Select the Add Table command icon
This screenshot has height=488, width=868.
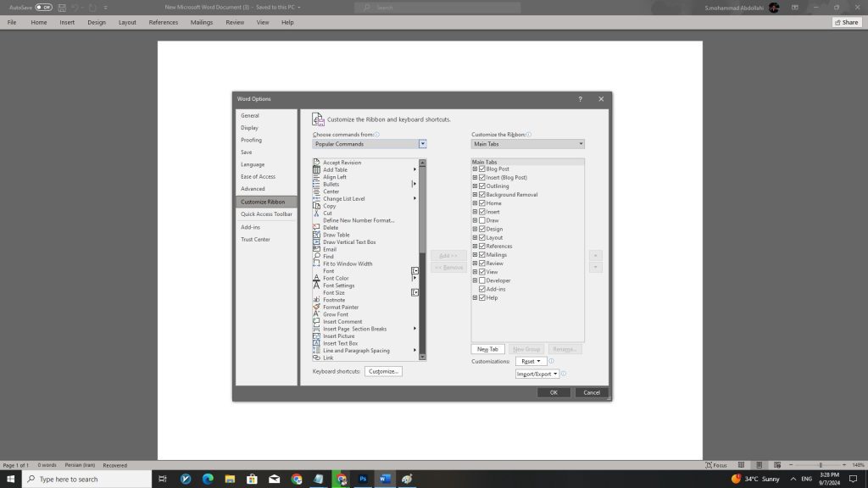coord(316,169)
